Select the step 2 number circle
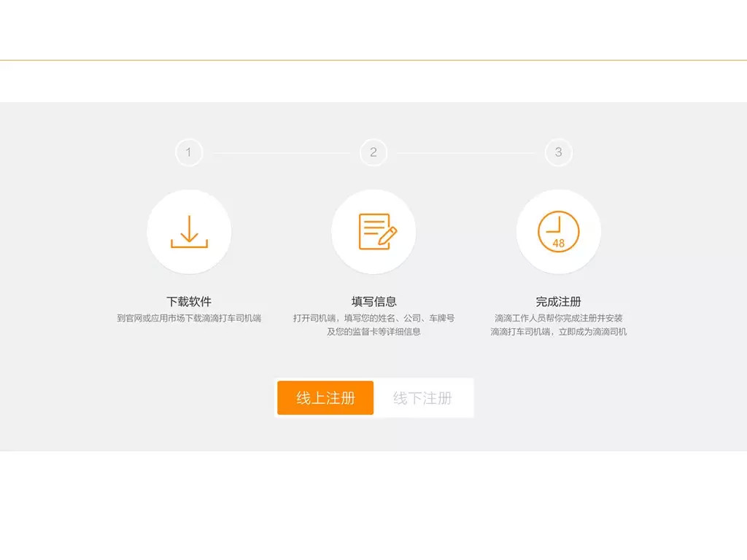The image size is (747, 560). [x=373, y=152]
